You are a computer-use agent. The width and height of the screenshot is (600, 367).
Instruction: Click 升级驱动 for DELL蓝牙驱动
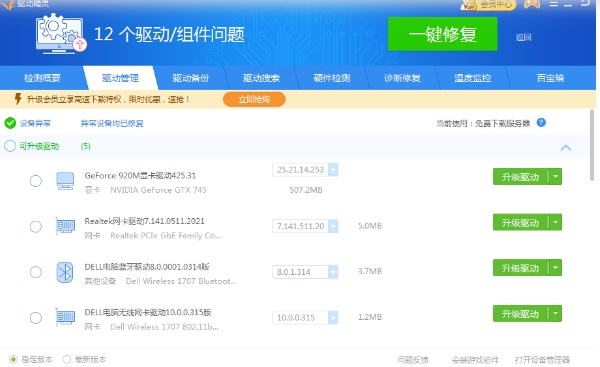click(x=520, y=268)
